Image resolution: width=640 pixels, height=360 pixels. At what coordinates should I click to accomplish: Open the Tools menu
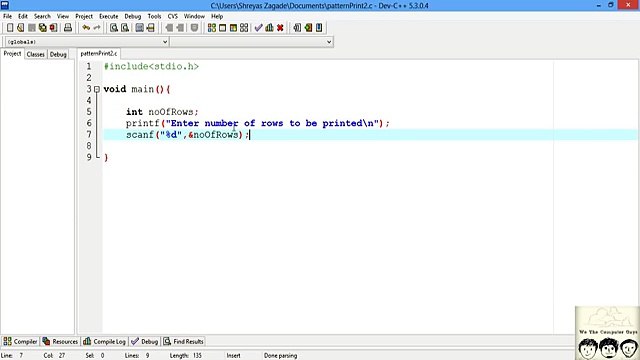[x=154, y=16]
